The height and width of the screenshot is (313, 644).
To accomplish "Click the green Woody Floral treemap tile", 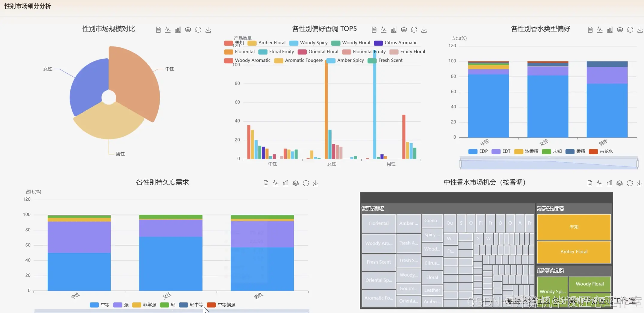I will click(589, 284).
